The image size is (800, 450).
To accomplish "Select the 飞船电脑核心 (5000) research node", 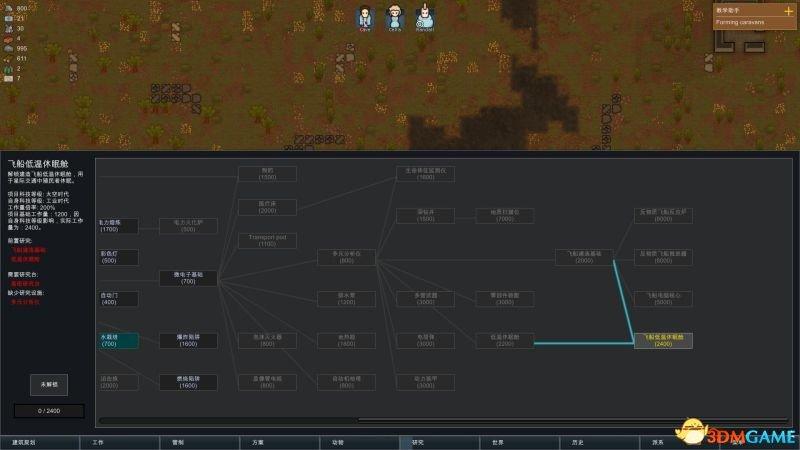I will coord(663,299).
